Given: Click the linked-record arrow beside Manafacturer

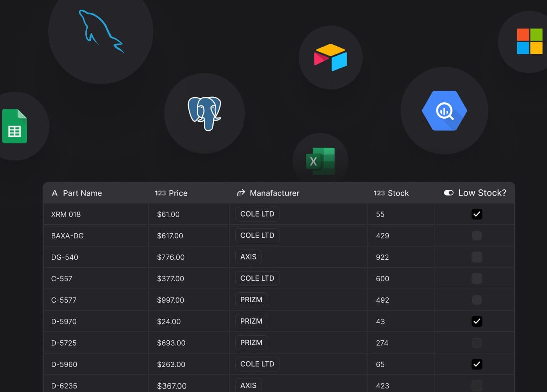Looking at the screenshot, I should click(x=241, y=192).
